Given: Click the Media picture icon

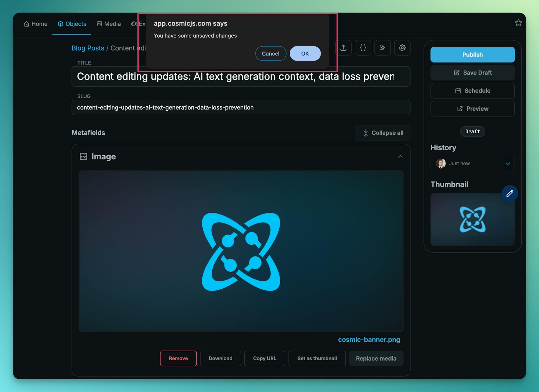Looking at the screenshot, I should [x=99, y=24].
